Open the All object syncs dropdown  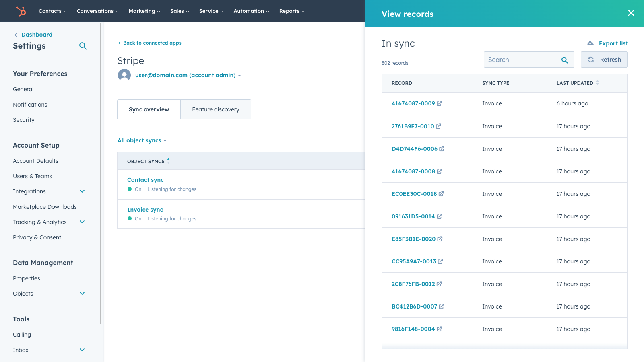tap(142, 140)
